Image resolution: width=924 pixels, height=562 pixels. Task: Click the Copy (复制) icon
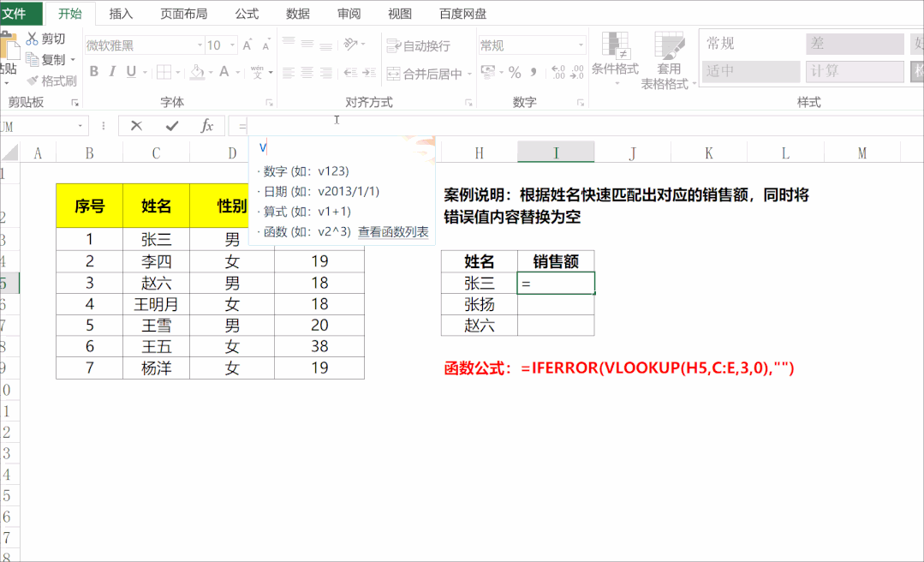[32, 59]
